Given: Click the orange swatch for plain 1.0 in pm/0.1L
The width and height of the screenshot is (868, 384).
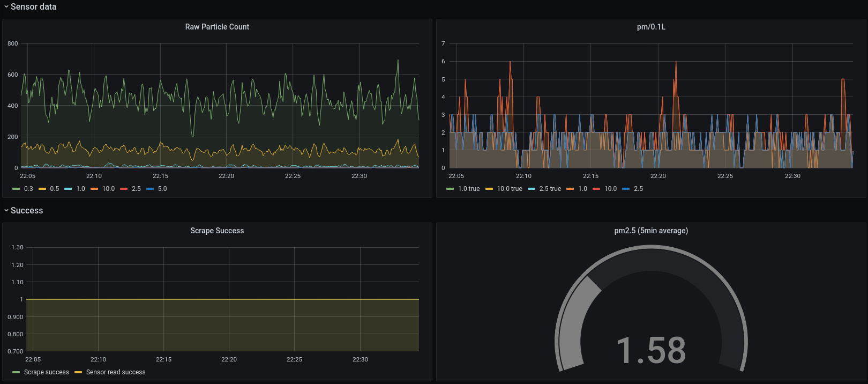Looking at the screenshot, I should coord(570,189).
